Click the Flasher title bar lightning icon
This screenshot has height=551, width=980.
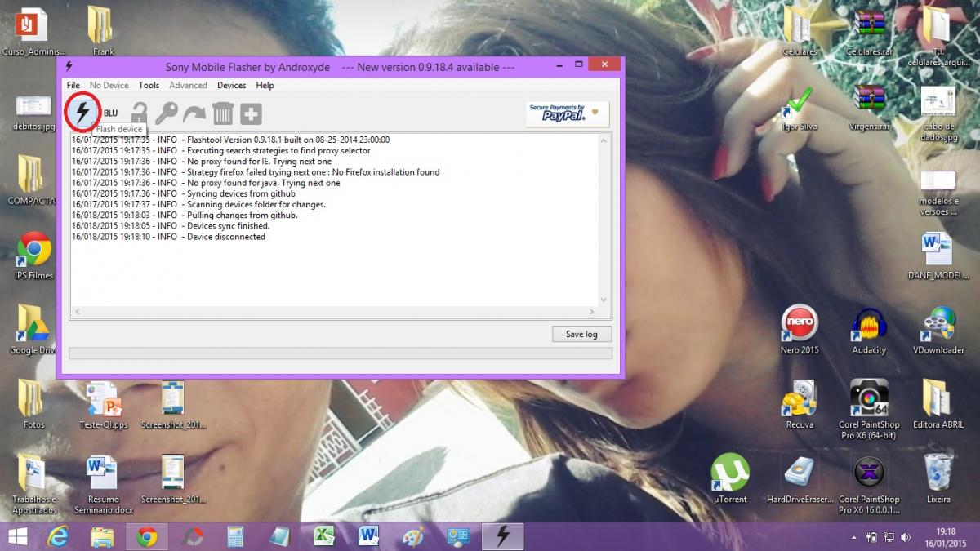click(x=69, y=67)
